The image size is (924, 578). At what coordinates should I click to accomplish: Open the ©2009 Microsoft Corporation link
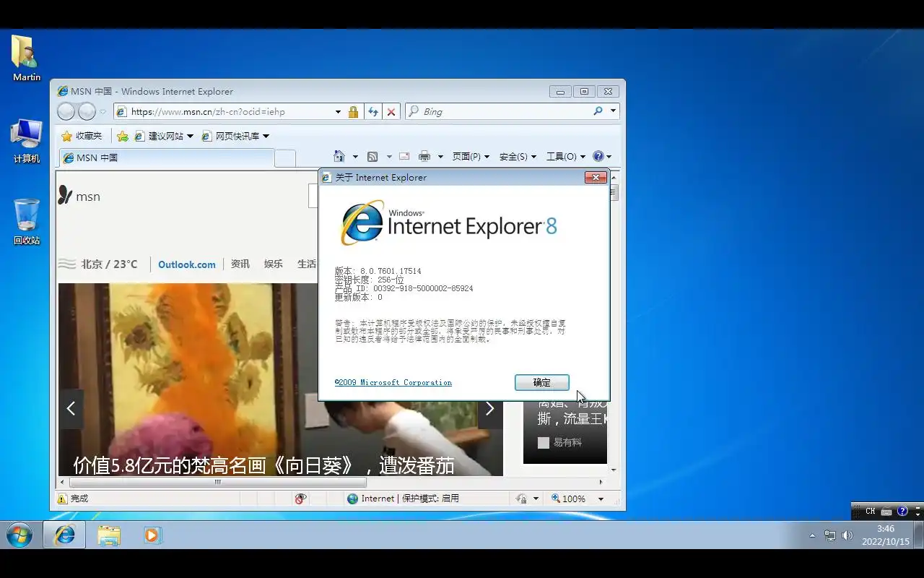tap(393, 382)
